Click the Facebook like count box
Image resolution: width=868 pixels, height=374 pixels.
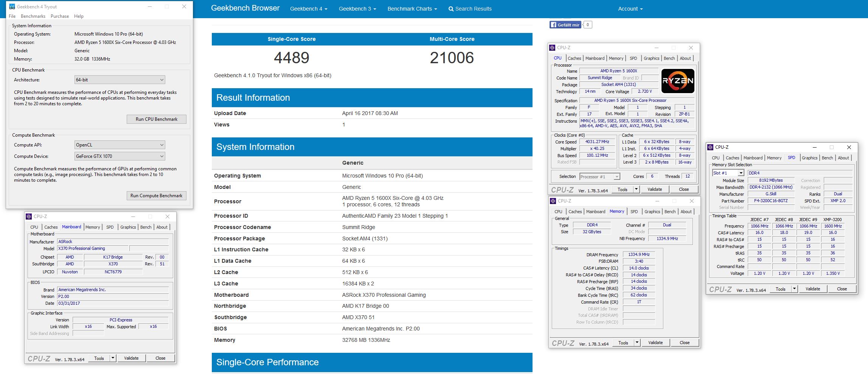(x=588, y=25)
